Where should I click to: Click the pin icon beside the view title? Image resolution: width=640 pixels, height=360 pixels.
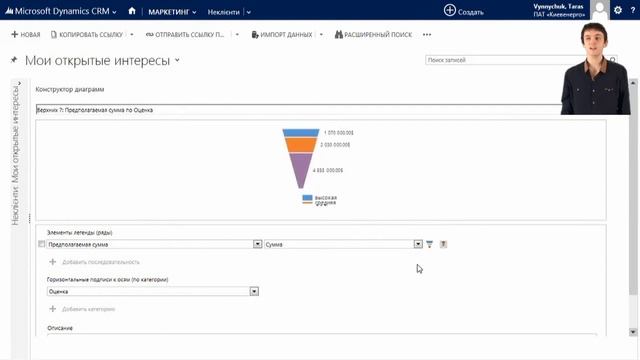click(14, 60)
